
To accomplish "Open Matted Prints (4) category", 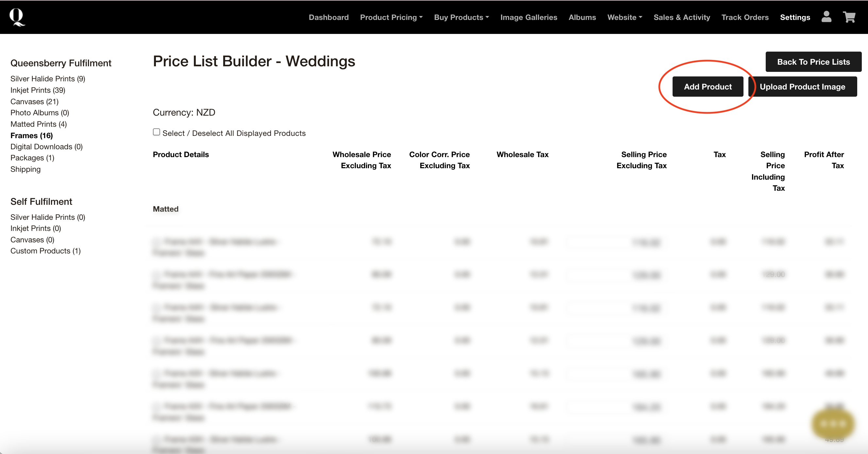I will click(39, 124).
